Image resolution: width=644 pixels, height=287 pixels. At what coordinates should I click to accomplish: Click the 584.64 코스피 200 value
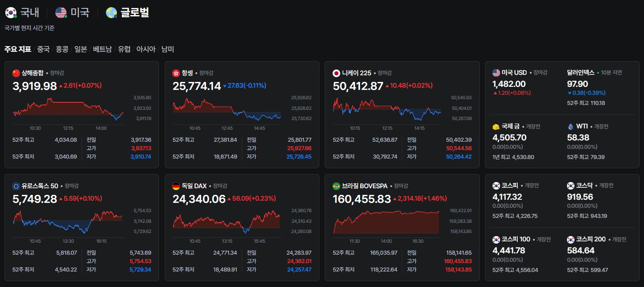[x=581, y=251]
